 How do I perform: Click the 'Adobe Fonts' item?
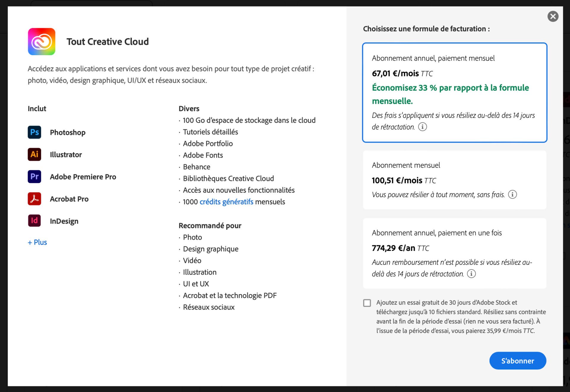click(203, 155)
